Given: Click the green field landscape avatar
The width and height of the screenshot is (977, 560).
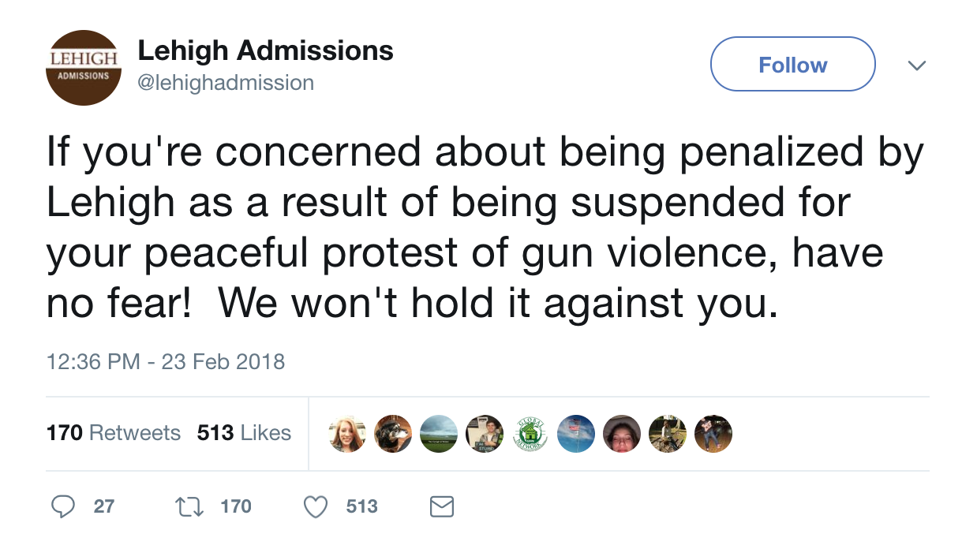Looking at the screenshot, I should [439, 433].
